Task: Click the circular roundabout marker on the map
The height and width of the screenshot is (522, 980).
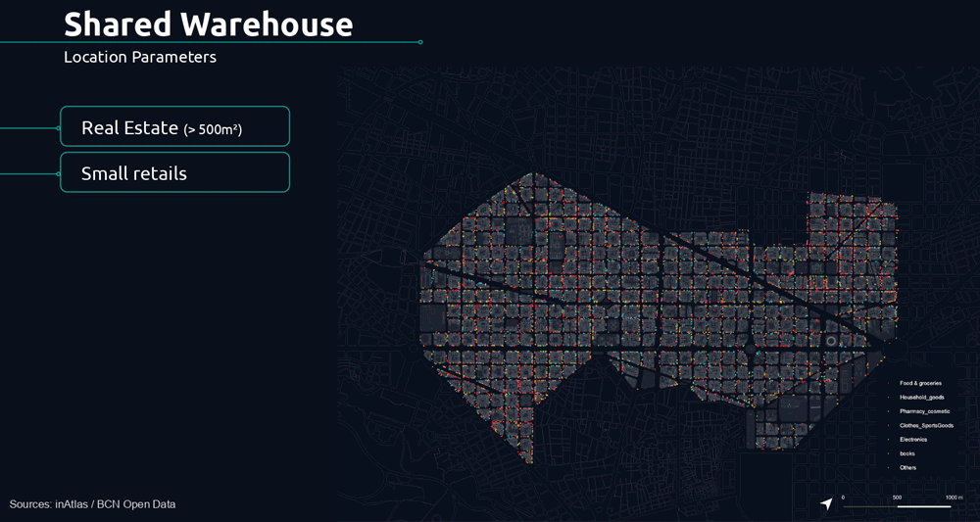Action: pos(831,342)
